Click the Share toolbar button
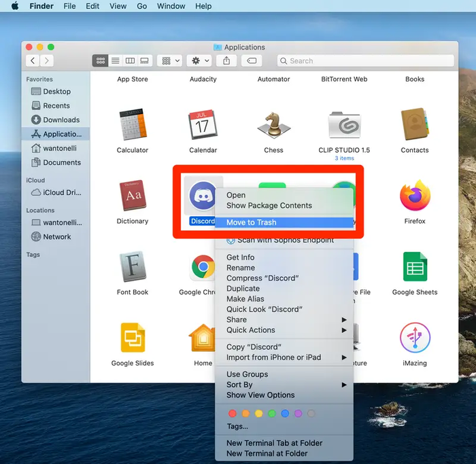476x464 pixels. tap(226, 60)
